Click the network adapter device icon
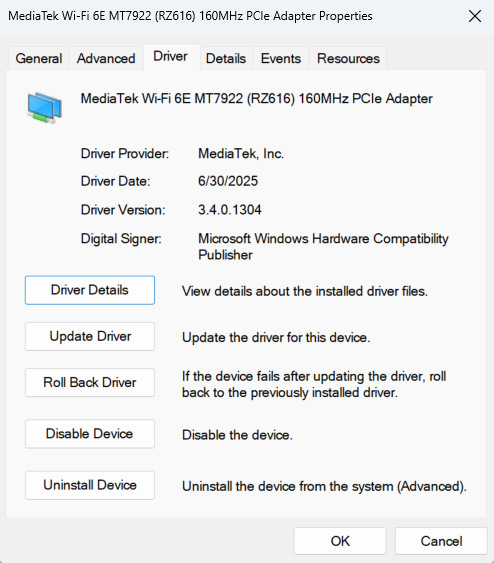This screenshot has height=563, width=494. [x=45, y=108]
